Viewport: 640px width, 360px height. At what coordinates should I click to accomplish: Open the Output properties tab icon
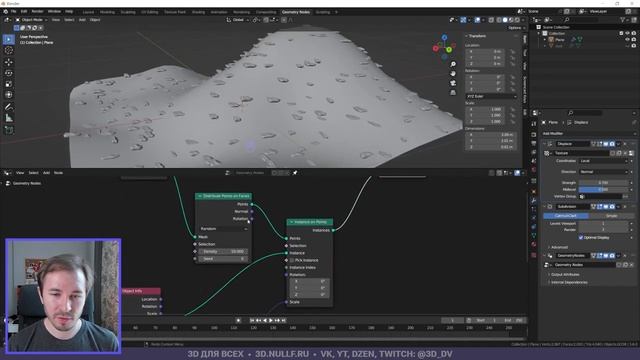pos(533,143)
